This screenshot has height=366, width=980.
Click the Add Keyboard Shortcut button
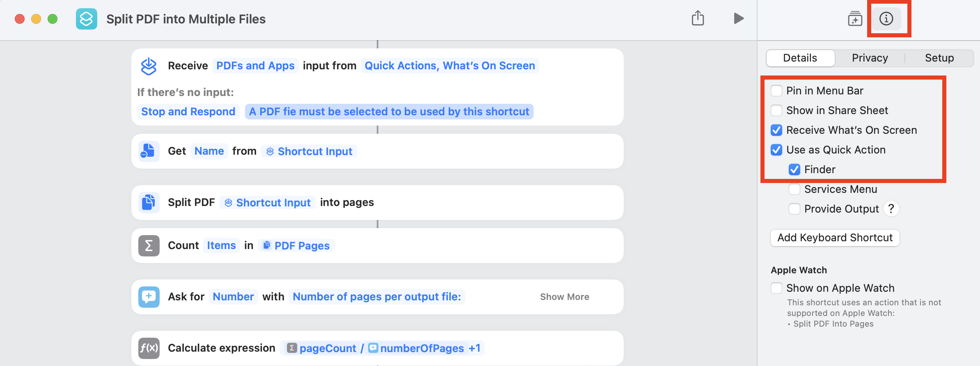point(835,238)
